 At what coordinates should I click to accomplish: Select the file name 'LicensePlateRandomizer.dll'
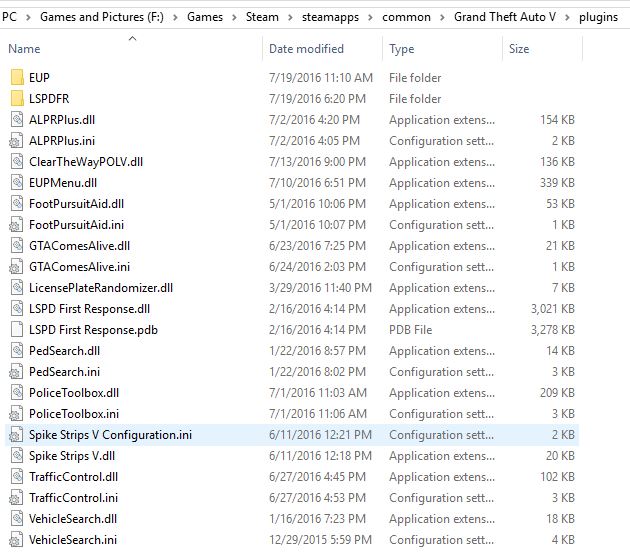click(101, 288)
